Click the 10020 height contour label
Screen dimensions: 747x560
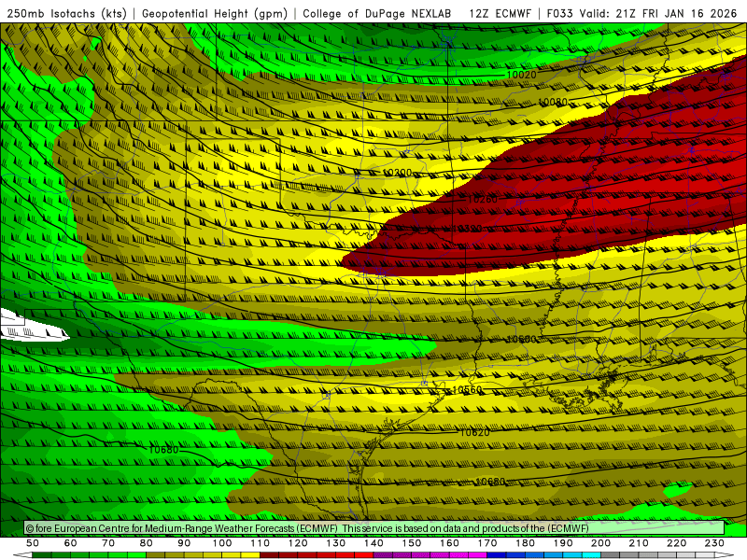521,75
